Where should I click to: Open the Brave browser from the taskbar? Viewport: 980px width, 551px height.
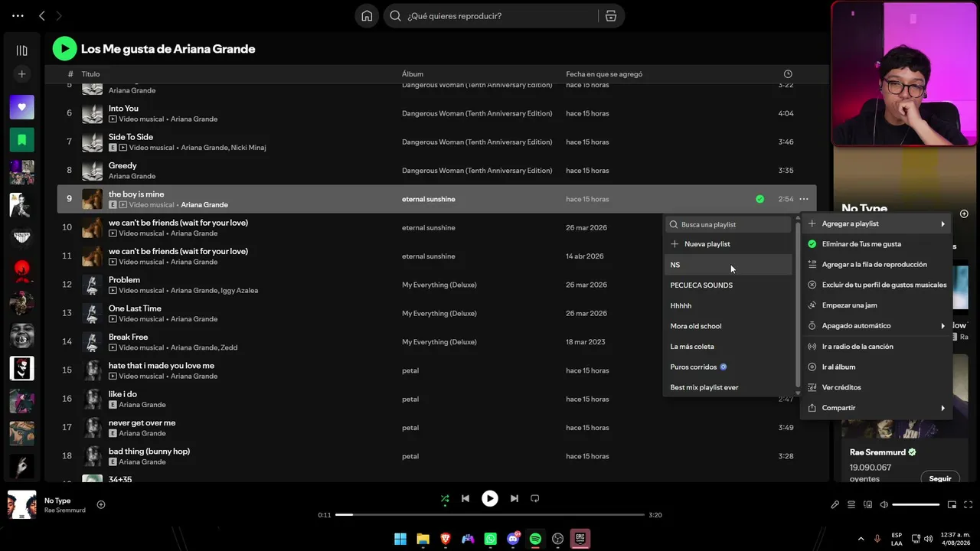446,539
